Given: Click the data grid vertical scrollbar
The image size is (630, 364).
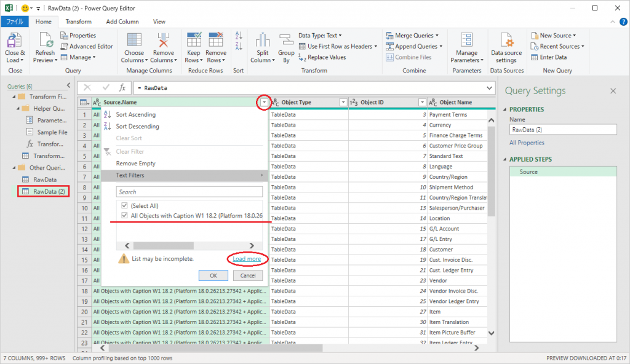Looking at the screenshot, I should click(x=491, y=173).
